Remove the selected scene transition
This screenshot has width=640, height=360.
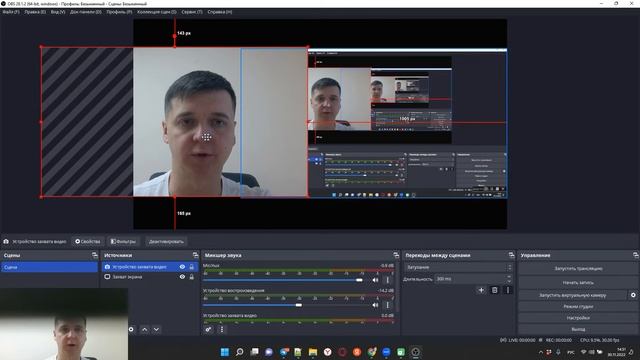coord(494,290)
